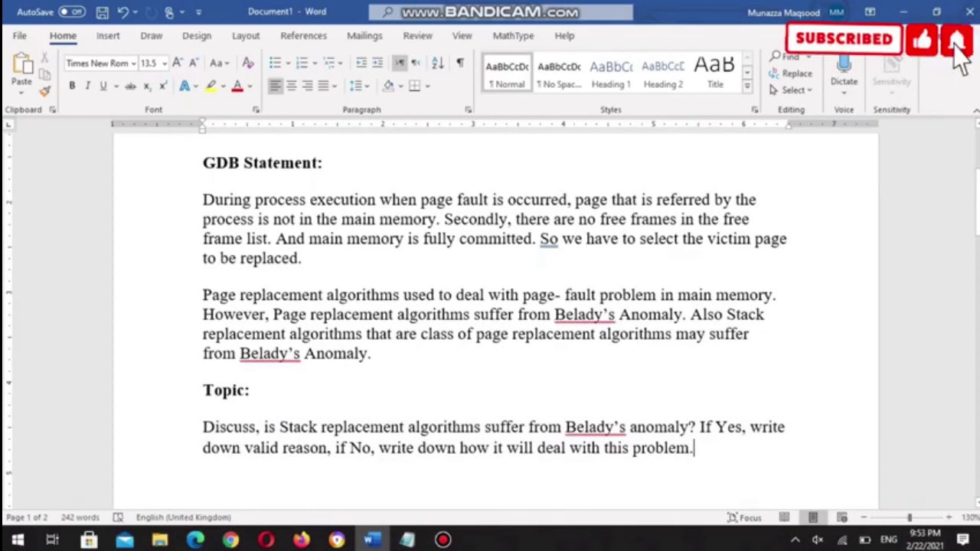The image size is (980, 551).
Task: Open Ribbon Display Options
Action: tap(870, 12)
